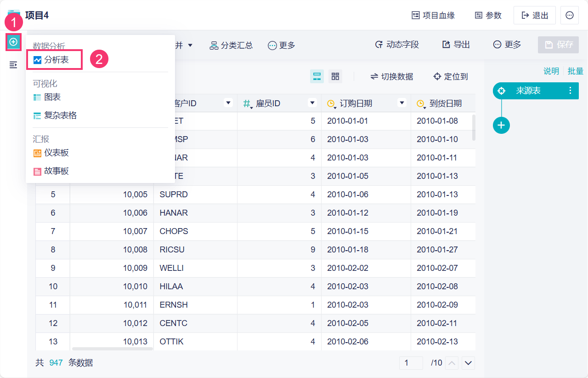
Task: Select 分析表 from the menu
Action: click(55, 60)
